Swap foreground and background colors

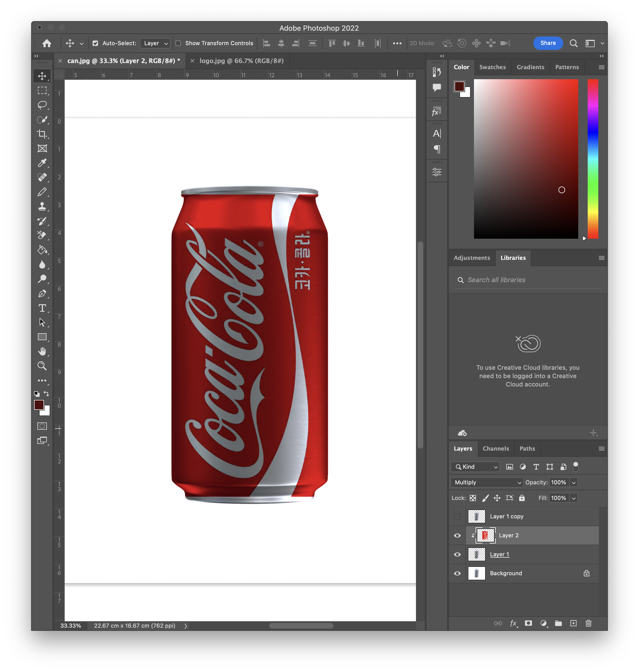(x=47, y=394)
